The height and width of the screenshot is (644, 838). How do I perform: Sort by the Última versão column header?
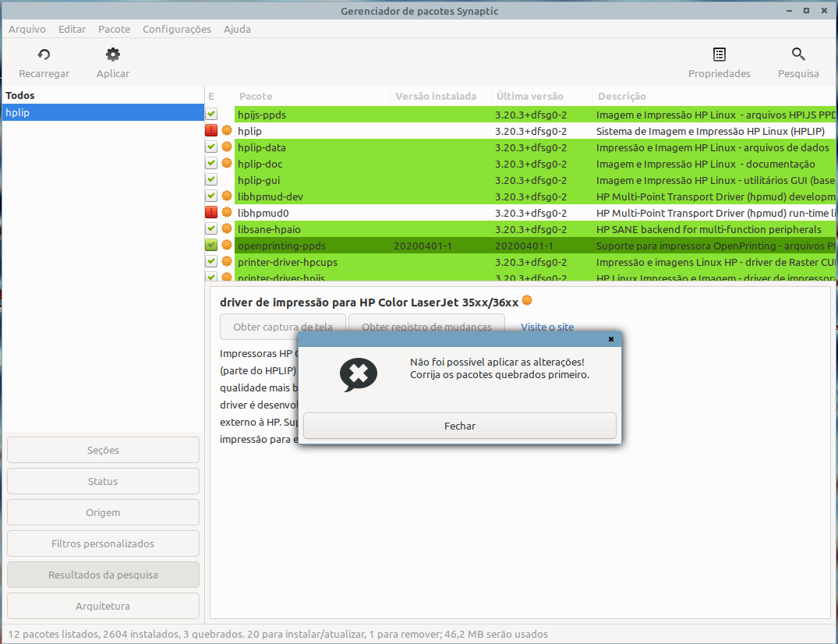coord(542,96)
